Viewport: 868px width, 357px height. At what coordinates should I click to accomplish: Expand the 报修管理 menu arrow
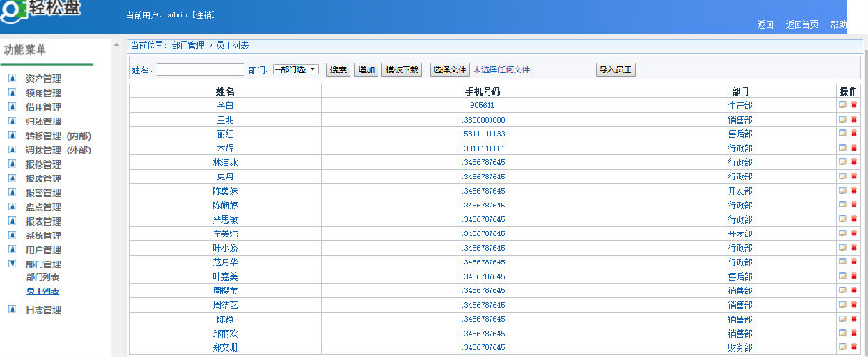[x=12, y=164]
